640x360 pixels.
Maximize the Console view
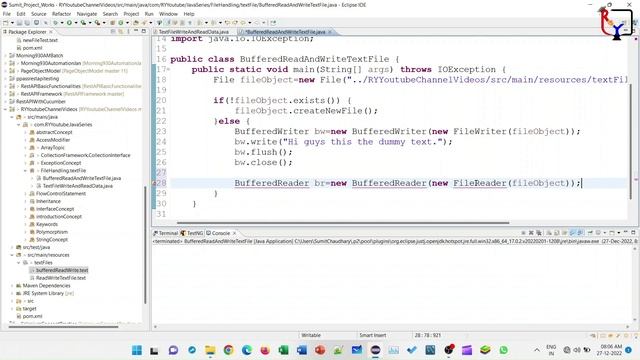click(633, 233)
